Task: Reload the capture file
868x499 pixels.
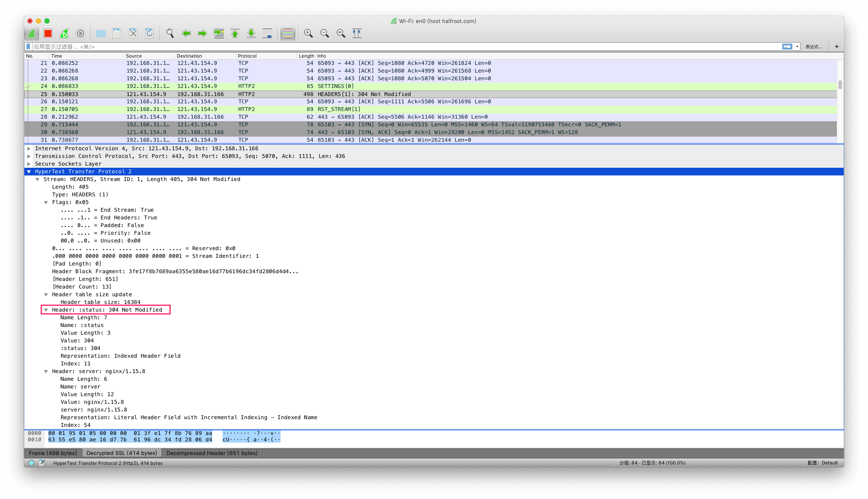Action: 150,33
